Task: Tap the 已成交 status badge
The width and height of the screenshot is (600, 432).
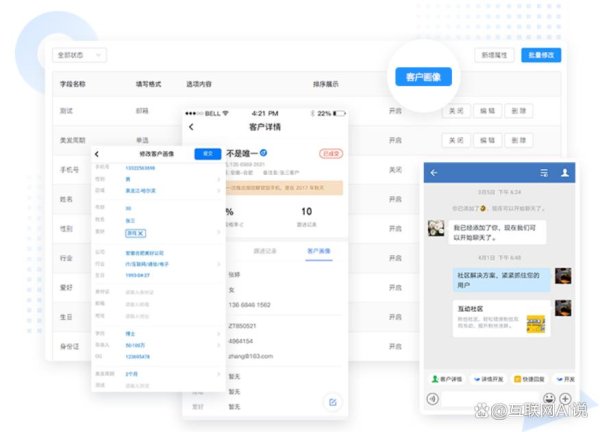Action: pyautogui.click(x=331, y=154)
